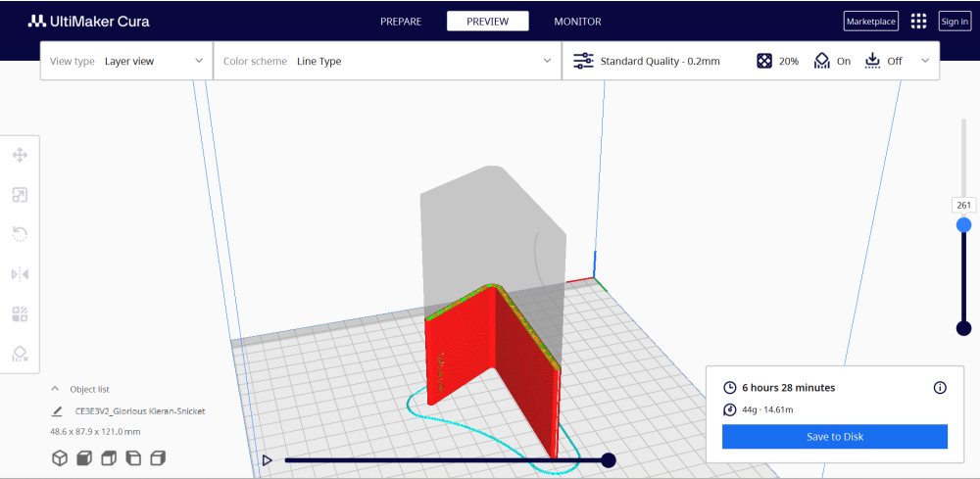Click the 44g · 14.61m material usage
The width and height of the screenshot is (980, 479).
pos(767,409)
